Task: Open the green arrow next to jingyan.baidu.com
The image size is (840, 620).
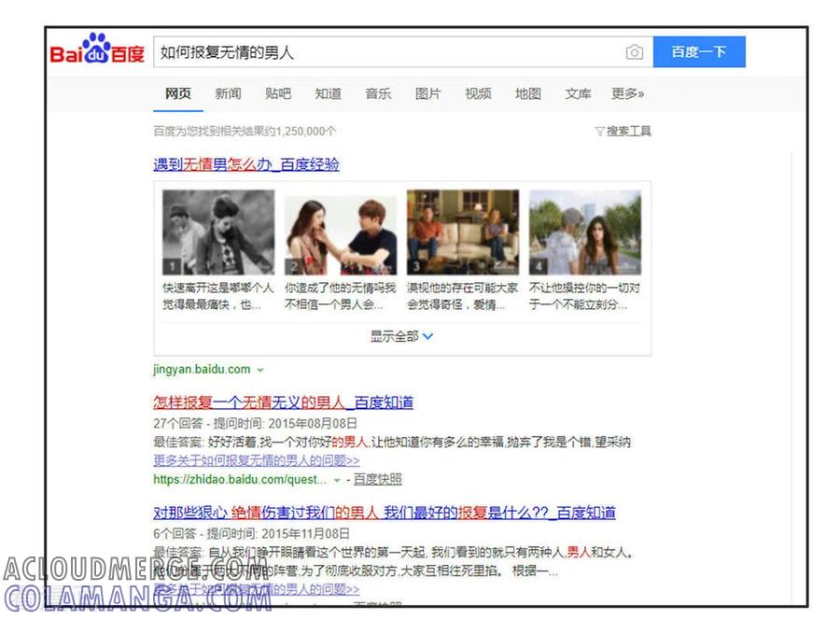Action: click(260, 371)
